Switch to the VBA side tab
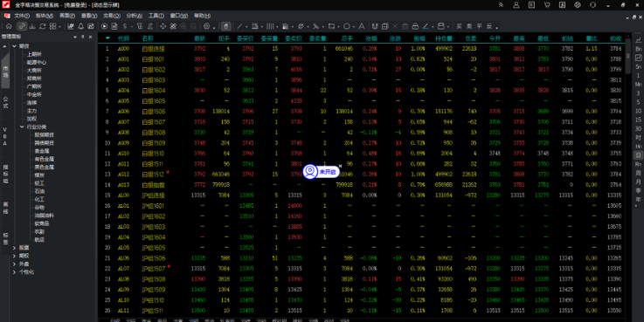Viewport: 644px width, 322px height. [x=5, y=137]
